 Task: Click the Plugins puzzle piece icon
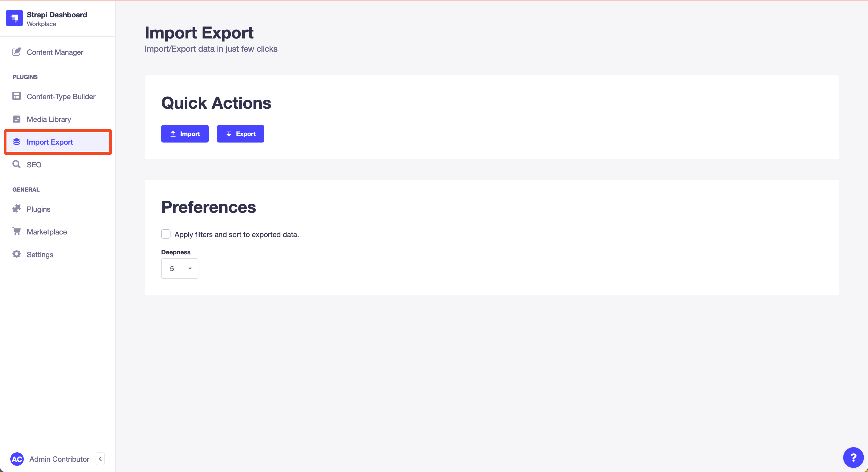[17, 209]
